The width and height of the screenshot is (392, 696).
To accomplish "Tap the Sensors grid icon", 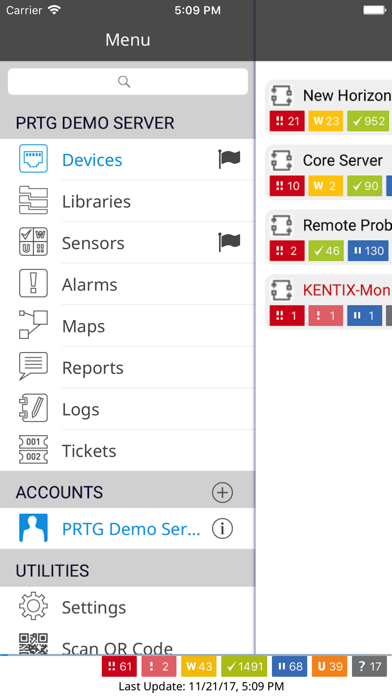I will click(33, 242).
